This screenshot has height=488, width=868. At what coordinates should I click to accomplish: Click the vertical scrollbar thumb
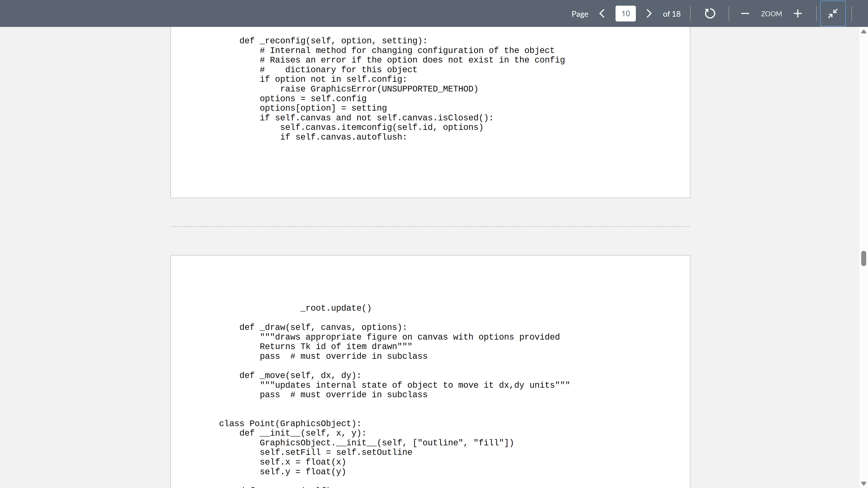tap(863, 258)
